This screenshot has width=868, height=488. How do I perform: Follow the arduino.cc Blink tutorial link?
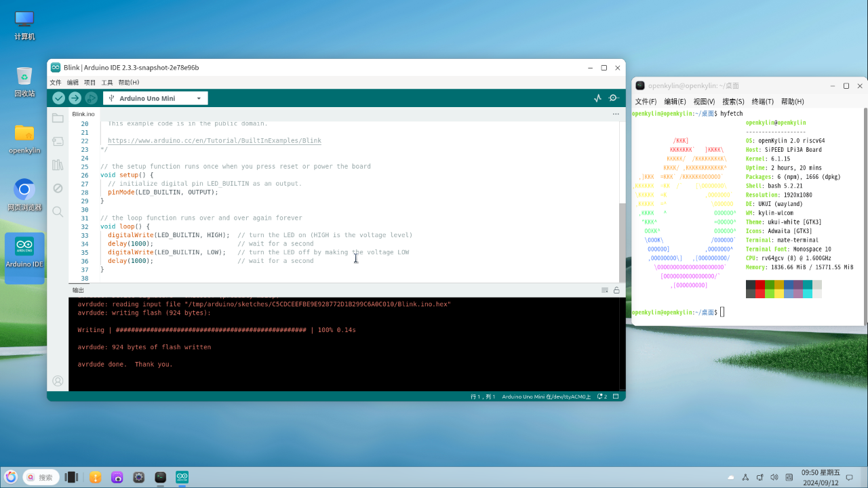click(x=214, y=141)
